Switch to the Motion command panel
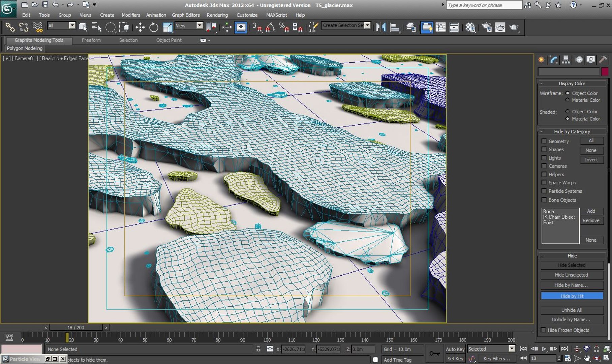This screenshot has height=364, width=612. [579, 60]
